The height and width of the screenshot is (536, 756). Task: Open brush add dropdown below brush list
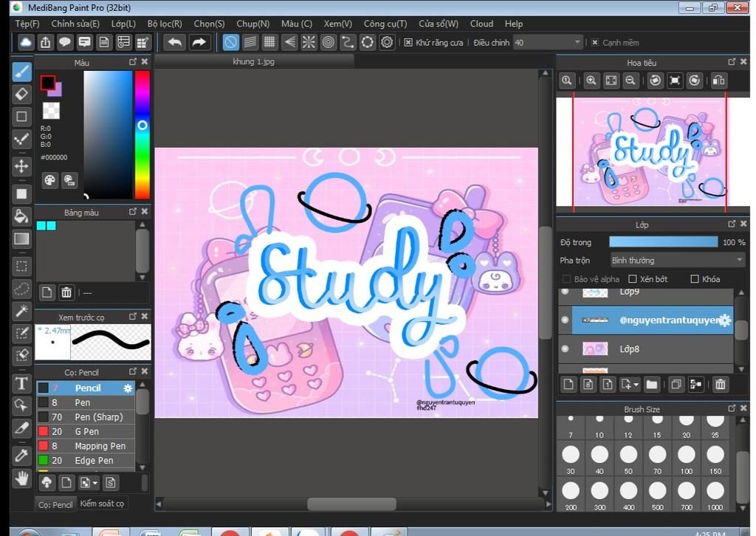point(95,483)
